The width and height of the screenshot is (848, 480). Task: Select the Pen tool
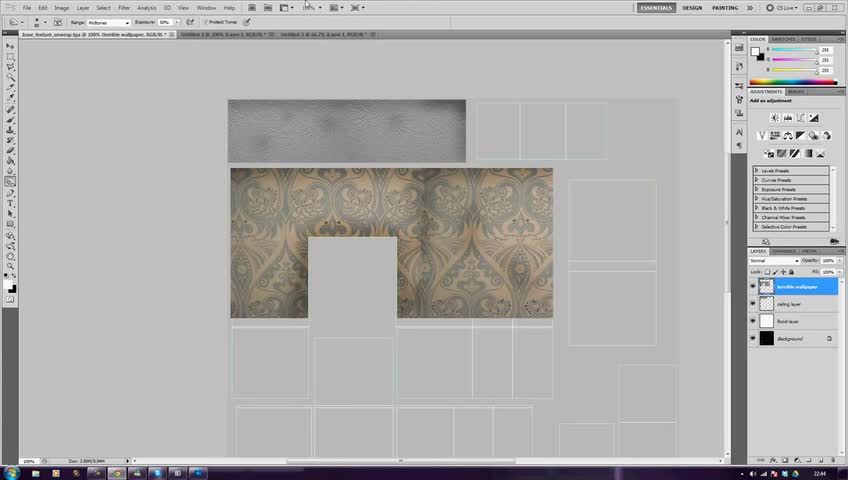(10, 194)
